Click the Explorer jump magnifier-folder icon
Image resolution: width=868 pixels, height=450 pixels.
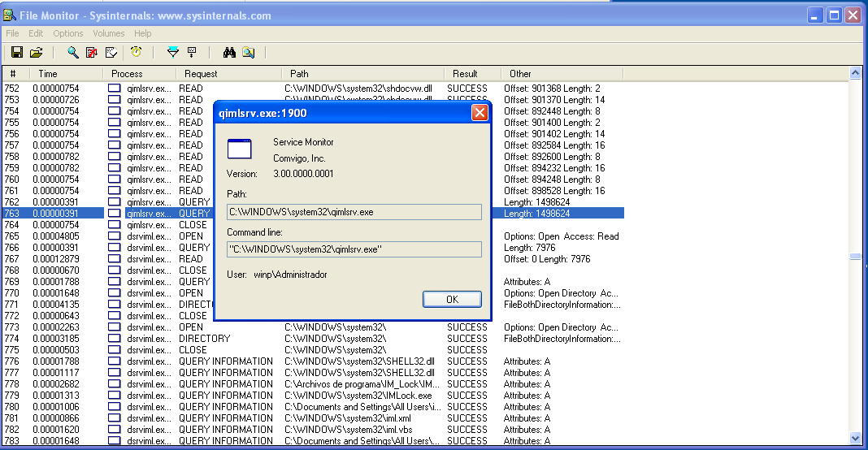[x=248, y=52]
